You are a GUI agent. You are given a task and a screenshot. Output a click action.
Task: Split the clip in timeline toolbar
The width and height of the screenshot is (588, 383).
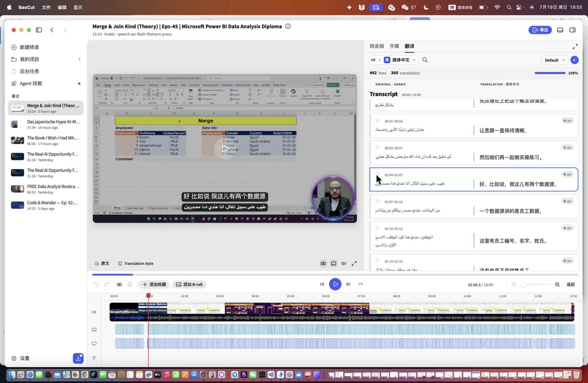coord(119,284)
